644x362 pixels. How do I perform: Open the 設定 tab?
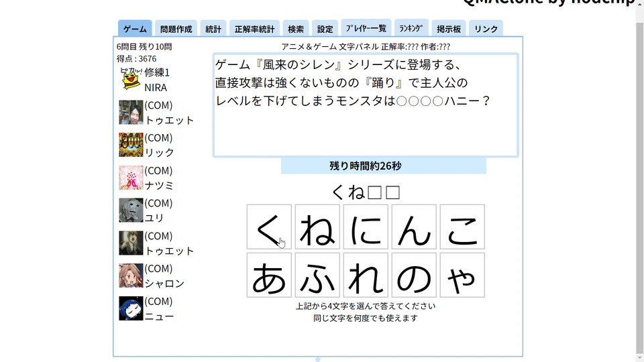click(325, 29)
